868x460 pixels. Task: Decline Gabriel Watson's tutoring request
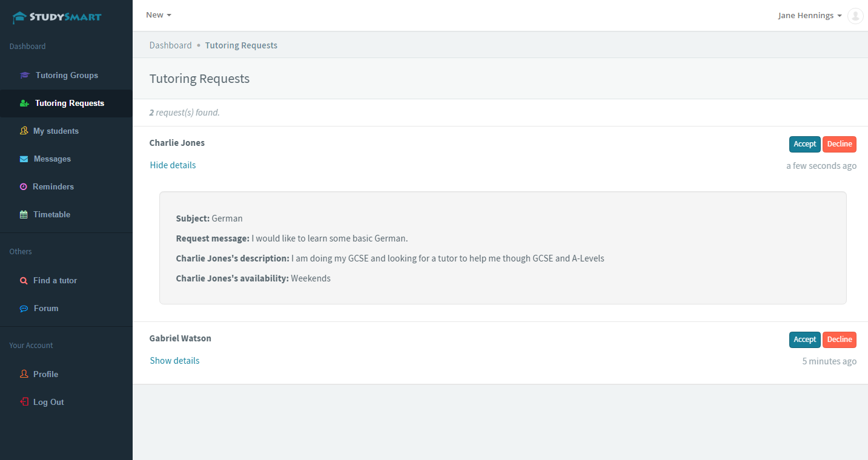click(x=840, y=340)
